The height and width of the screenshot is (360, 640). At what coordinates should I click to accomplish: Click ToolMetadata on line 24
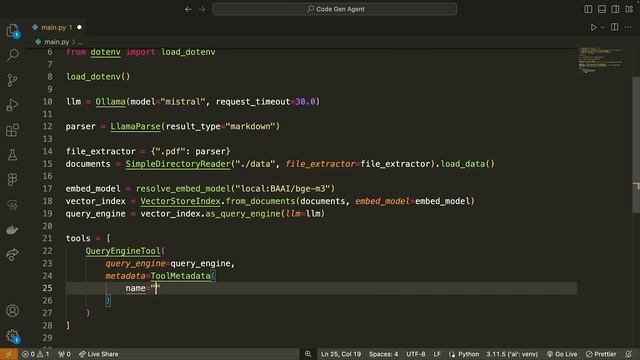pos(181,276)
